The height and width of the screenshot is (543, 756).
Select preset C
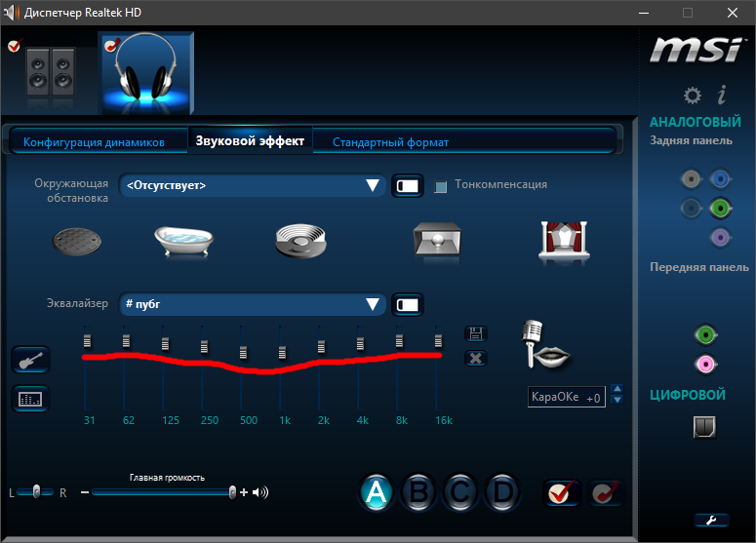pyautogui.click(x=460, y=492)
